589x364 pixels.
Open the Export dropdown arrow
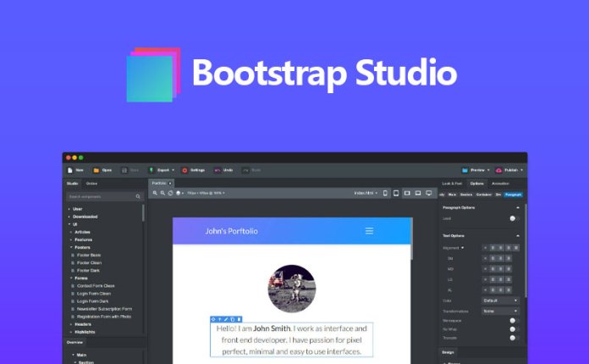click(173, 170)
